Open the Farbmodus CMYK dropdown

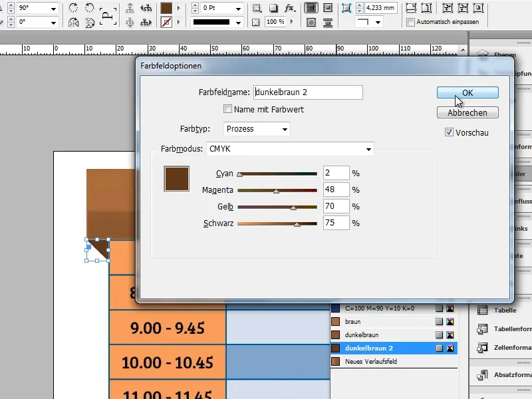pyautogui.click(x=290, y=149)
